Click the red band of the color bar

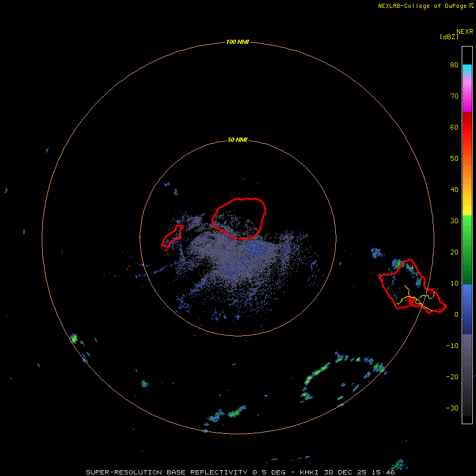tap(467, 127)
